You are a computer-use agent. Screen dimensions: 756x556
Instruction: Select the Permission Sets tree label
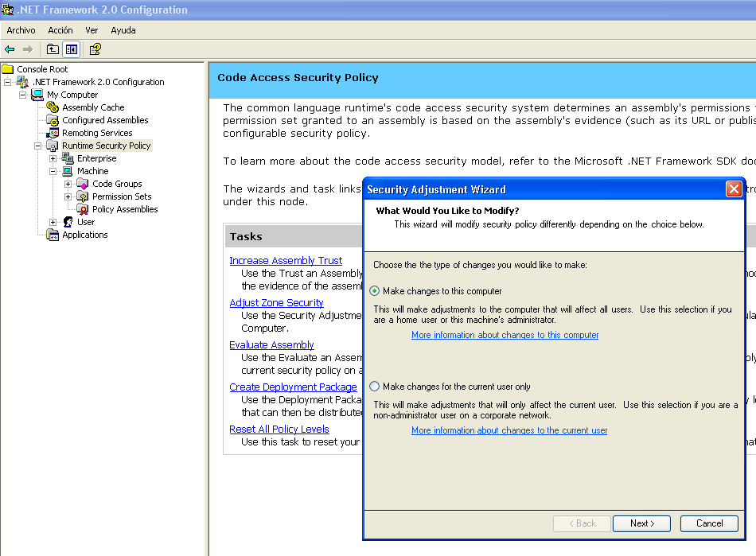[122, 196]
